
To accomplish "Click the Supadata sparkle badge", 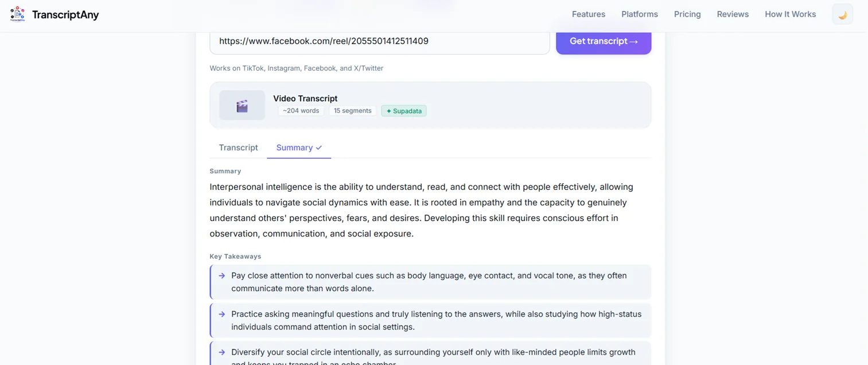I will pyautogui.click(x=404, y=111).
